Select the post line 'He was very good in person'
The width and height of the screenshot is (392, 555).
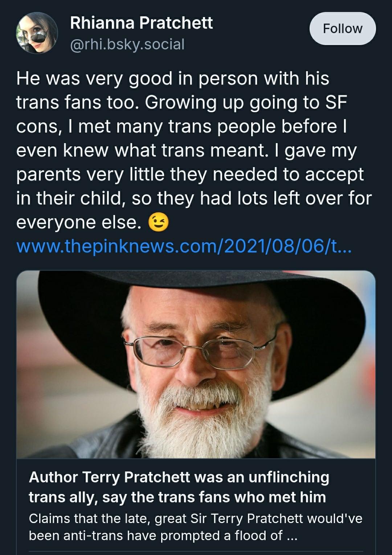click(173, 79)
